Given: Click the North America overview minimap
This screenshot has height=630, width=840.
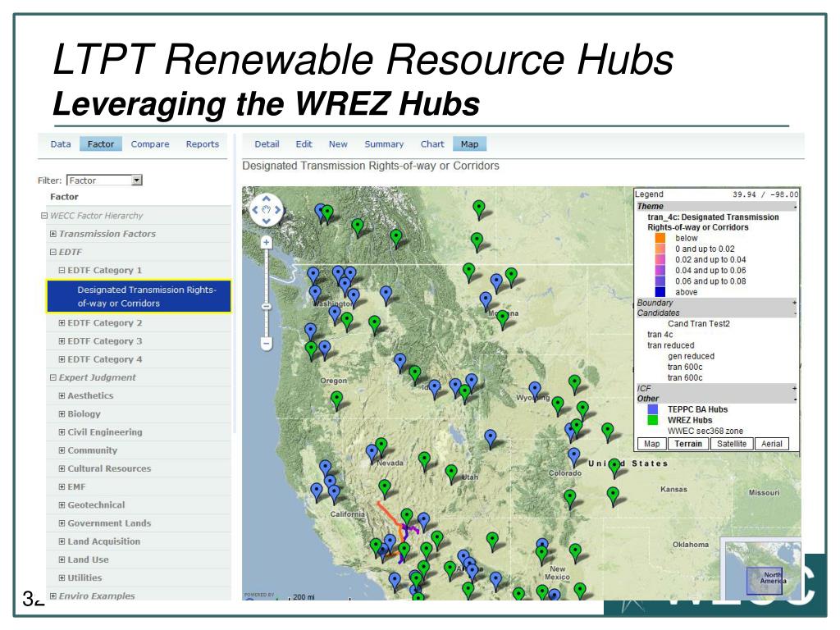Looking at the screenshot, I should click(x=763, y=569).
